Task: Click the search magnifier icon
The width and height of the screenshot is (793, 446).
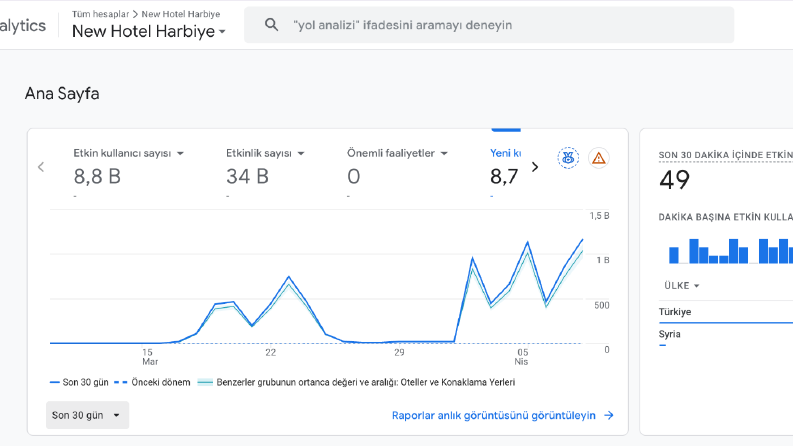Action: pyautogui.click(x=272, y=25)
